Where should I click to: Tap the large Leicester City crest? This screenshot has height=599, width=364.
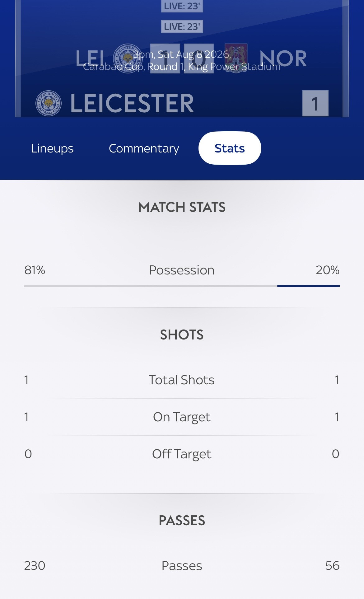[x=49, y=103]
